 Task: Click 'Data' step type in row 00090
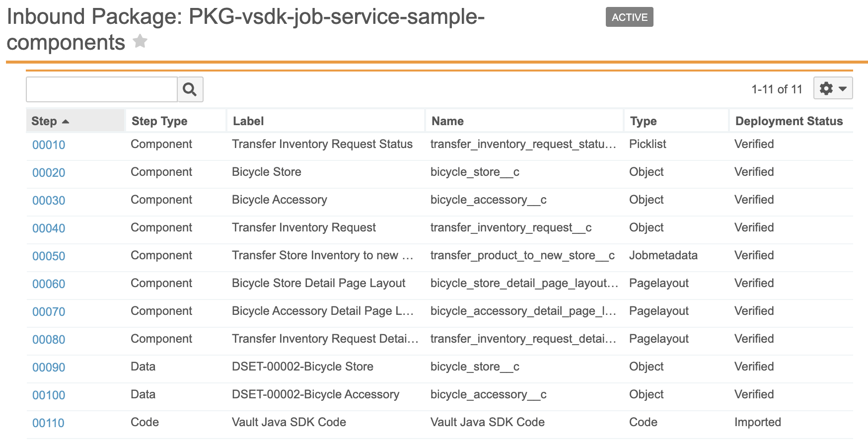[143, 367]
